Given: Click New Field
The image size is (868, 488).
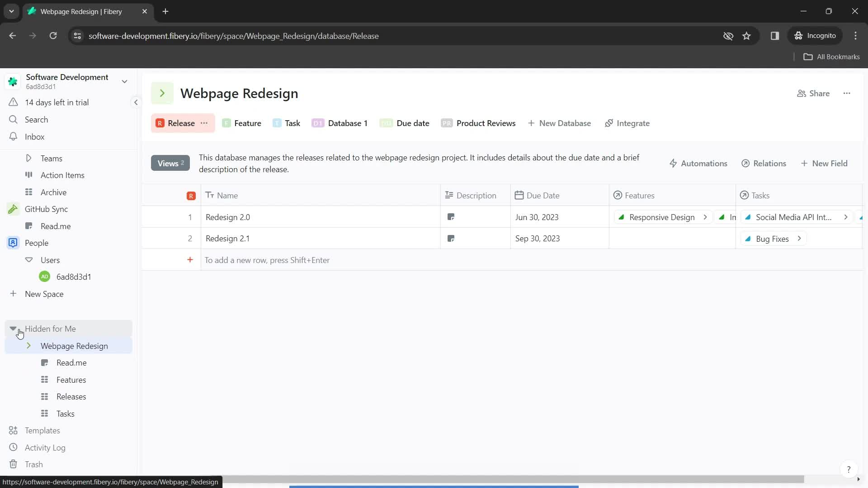Looking at the screenshot, I should click(x=824, y=164).
